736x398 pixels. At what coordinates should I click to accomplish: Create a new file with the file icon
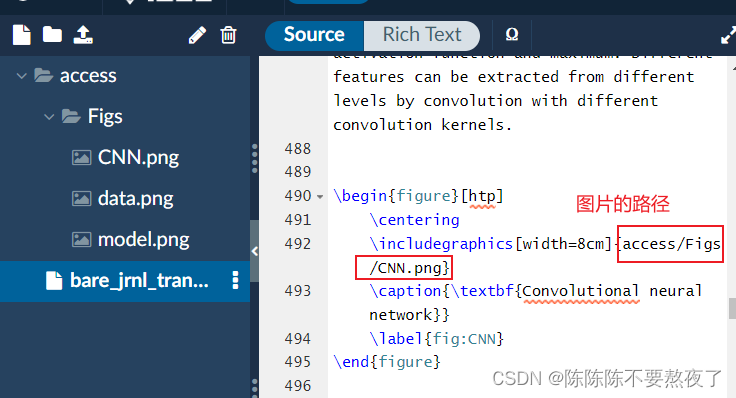(x=22, y=35)
